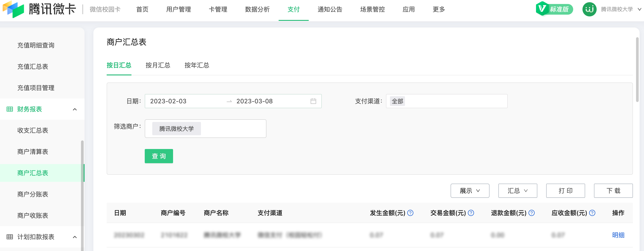
Task: Open 商户清算表 in sidebar
Action: 33,152
